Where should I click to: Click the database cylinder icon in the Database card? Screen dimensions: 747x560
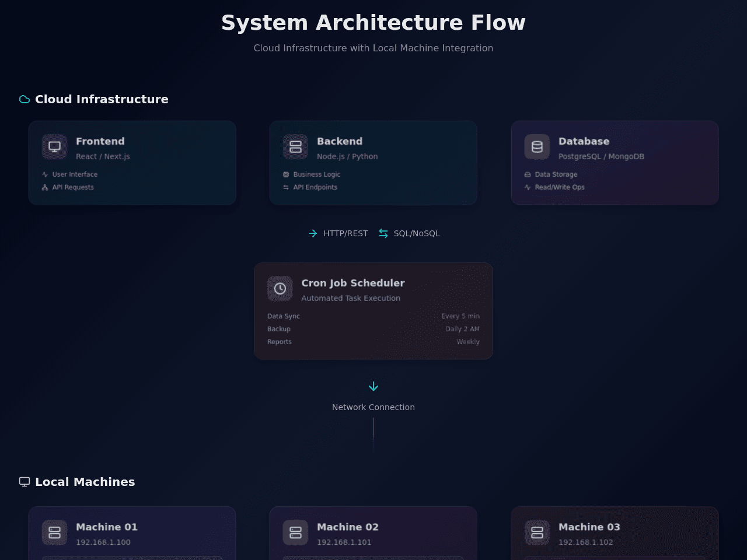537,146
